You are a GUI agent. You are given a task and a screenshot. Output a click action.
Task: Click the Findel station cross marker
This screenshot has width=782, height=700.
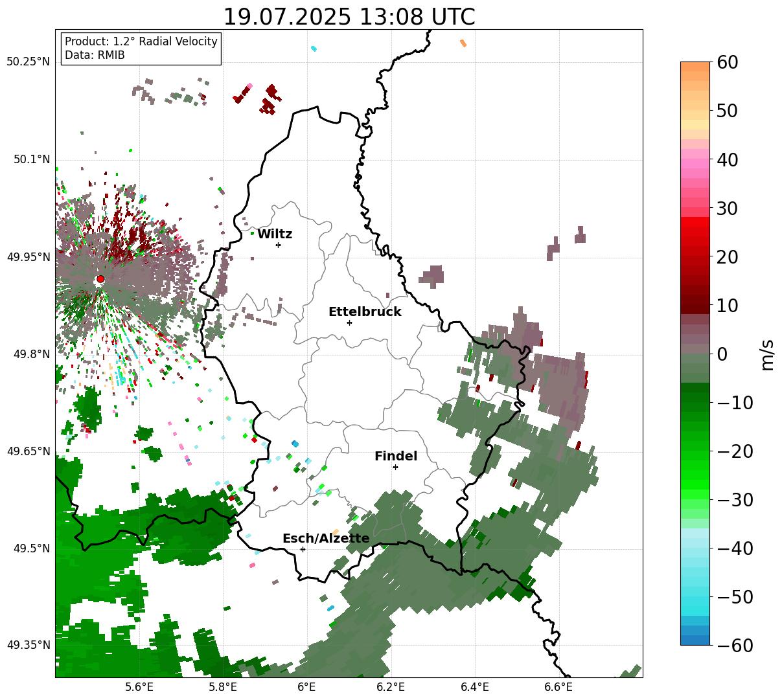point(395,467)
